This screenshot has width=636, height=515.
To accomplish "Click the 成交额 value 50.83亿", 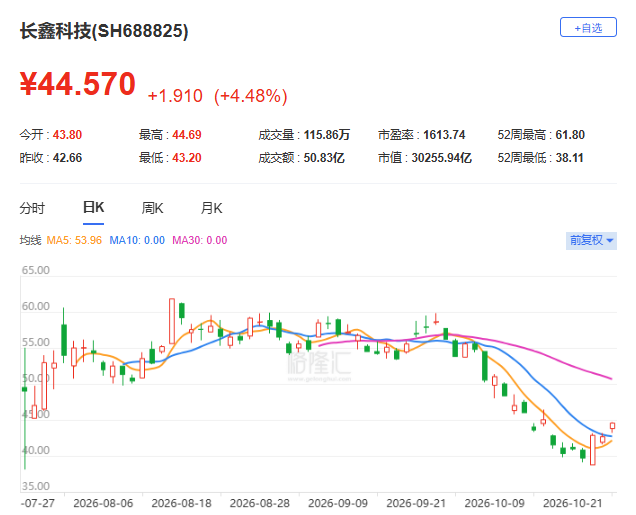I will tap(324, 158).
